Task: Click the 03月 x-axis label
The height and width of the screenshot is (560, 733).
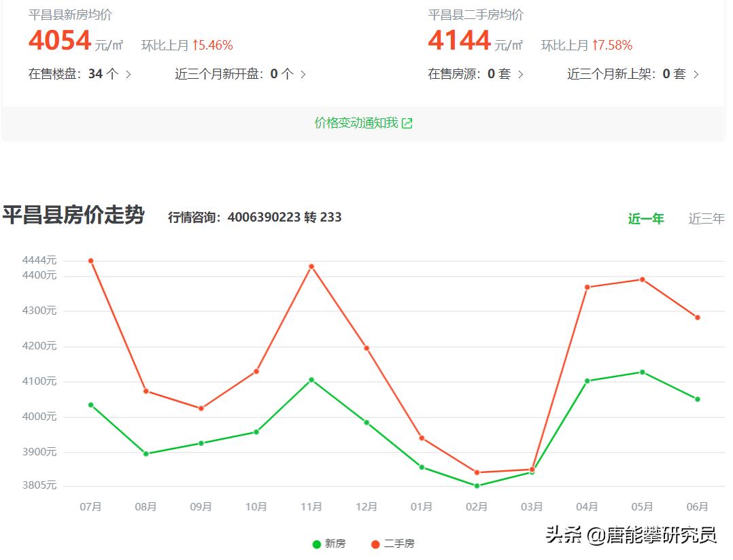Action: (x=532, y=507)
